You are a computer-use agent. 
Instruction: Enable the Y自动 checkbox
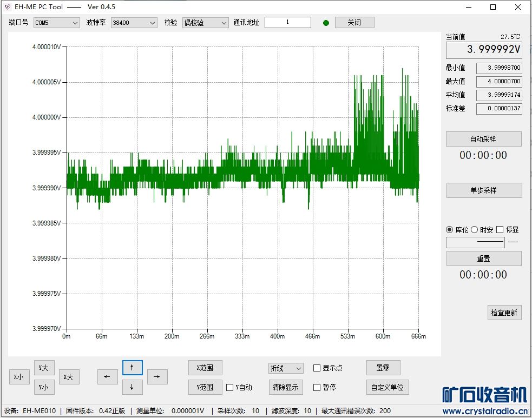pos(229,387)
